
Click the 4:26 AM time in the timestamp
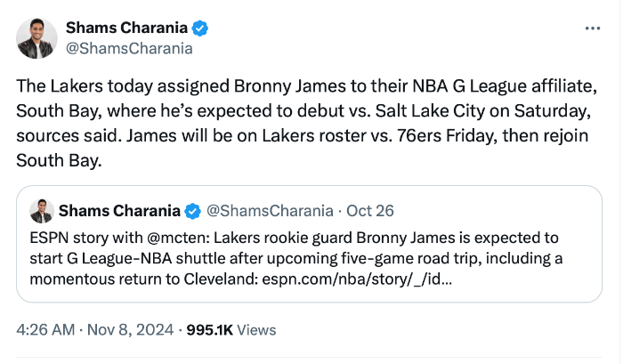44,329
